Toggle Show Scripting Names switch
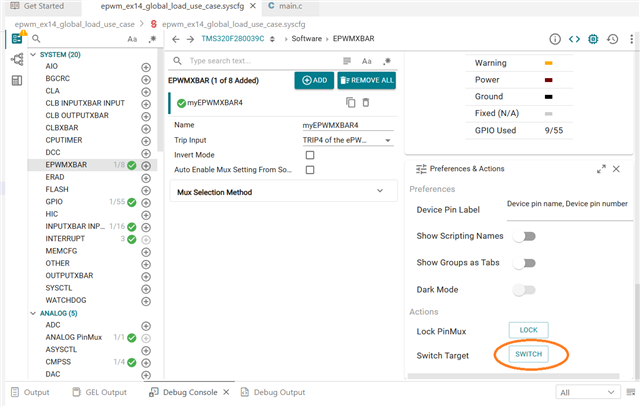 (x=524, y=236)
